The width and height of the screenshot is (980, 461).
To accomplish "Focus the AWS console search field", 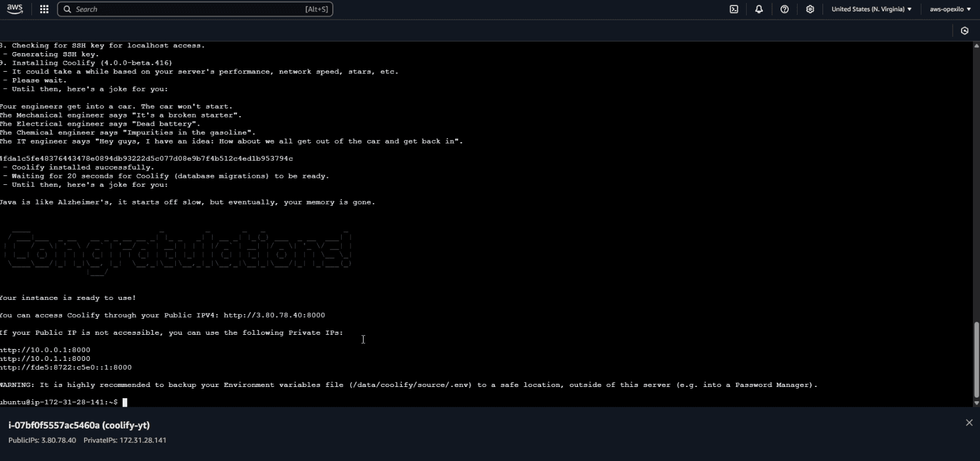I will [195, 9].
